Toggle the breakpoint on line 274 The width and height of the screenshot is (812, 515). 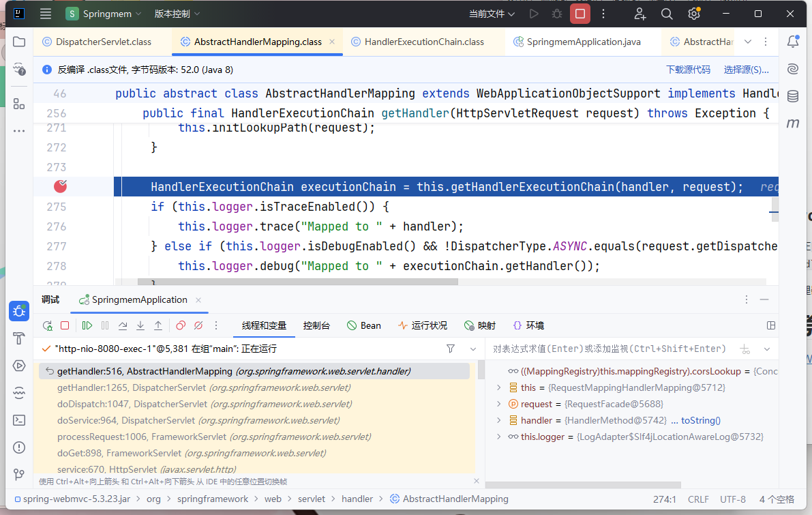61,186
